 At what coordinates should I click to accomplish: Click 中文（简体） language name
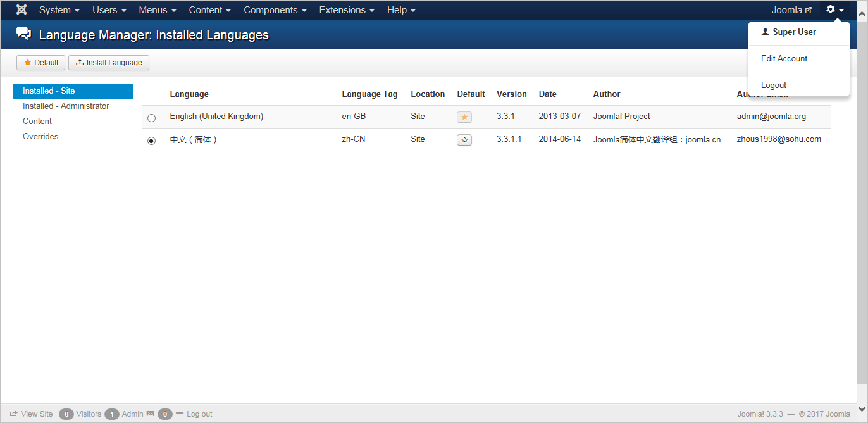(194, 139)
